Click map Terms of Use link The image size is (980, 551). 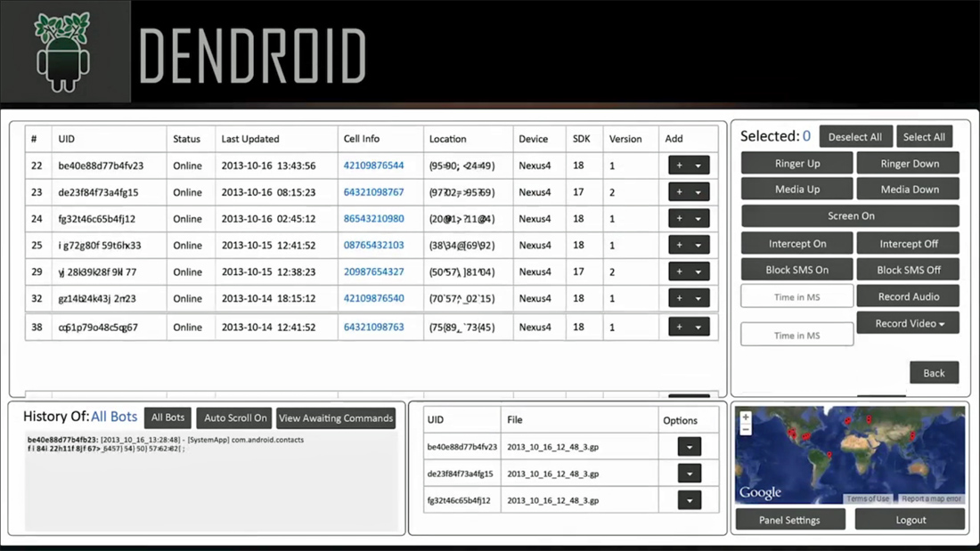point(868,498)
